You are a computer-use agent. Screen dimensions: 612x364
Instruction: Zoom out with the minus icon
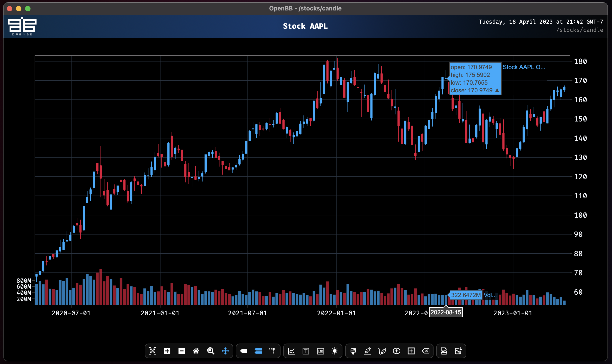tap(181, 351)
